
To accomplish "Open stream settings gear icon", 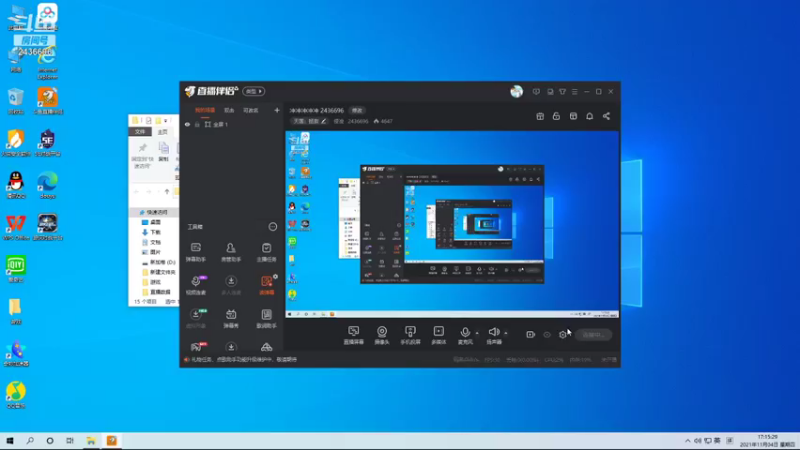I will pos(563,335).
